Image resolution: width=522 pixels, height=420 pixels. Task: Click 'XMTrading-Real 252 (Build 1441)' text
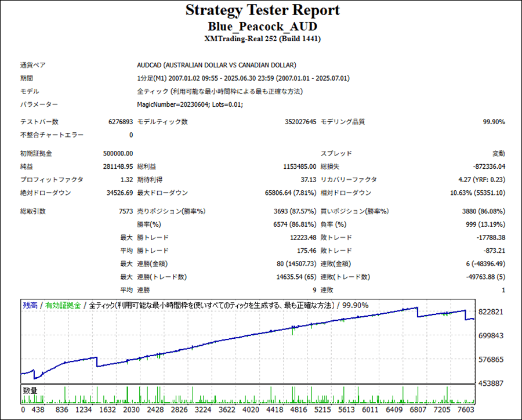(262, 39)
